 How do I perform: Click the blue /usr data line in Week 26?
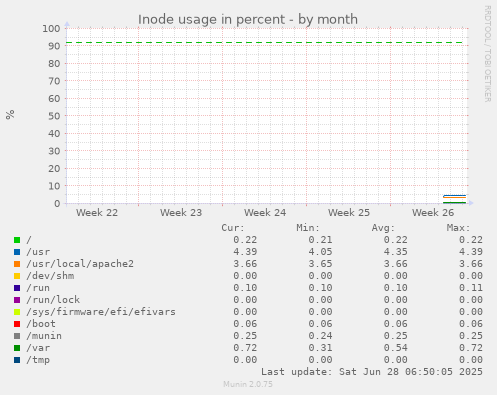455,195
